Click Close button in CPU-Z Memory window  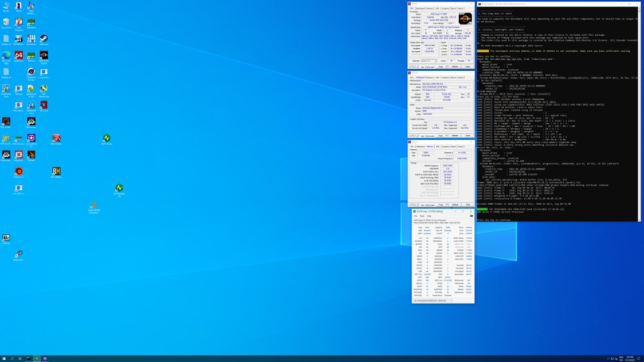tap(467, 205)
